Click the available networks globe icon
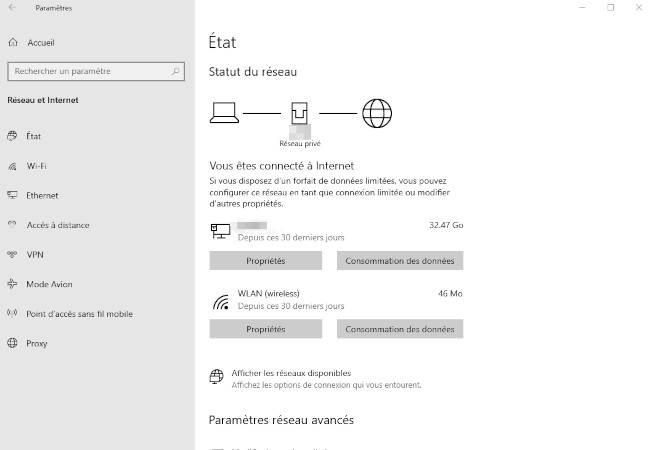The image size is (652, 450). (216, 376)
